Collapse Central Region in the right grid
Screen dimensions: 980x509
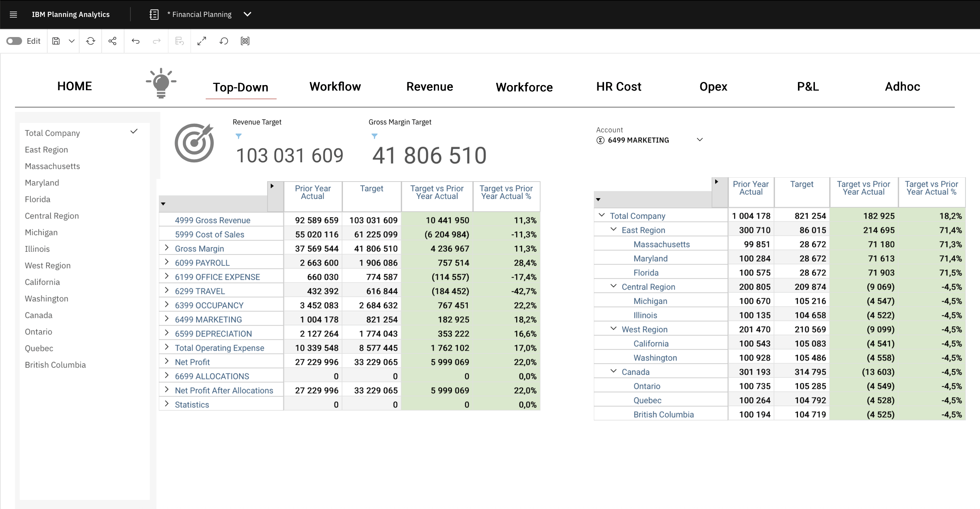(614, 286)
